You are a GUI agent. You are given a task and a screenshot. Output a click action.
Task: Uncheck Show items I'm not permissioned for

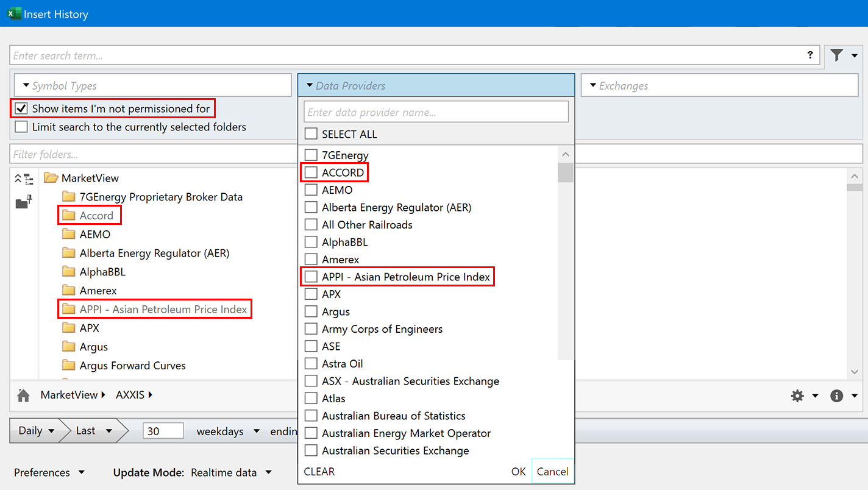pyautogui.click(x=21, y=108)
